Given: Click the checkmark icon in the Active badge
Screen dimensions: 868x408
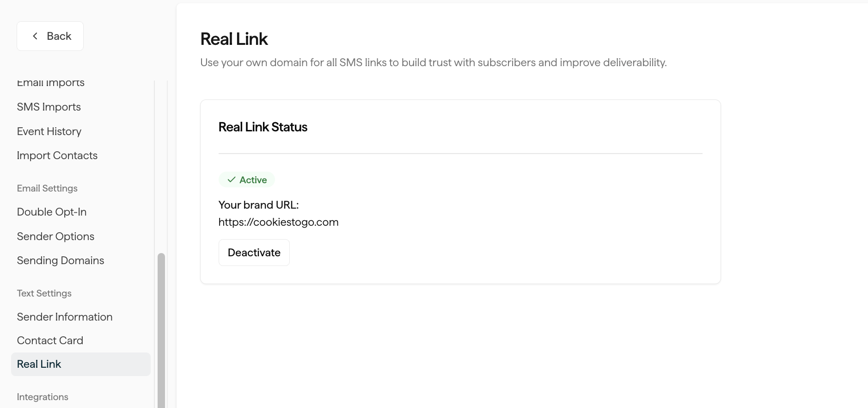Looking at the screenshot, I should (x=231, y=179).
